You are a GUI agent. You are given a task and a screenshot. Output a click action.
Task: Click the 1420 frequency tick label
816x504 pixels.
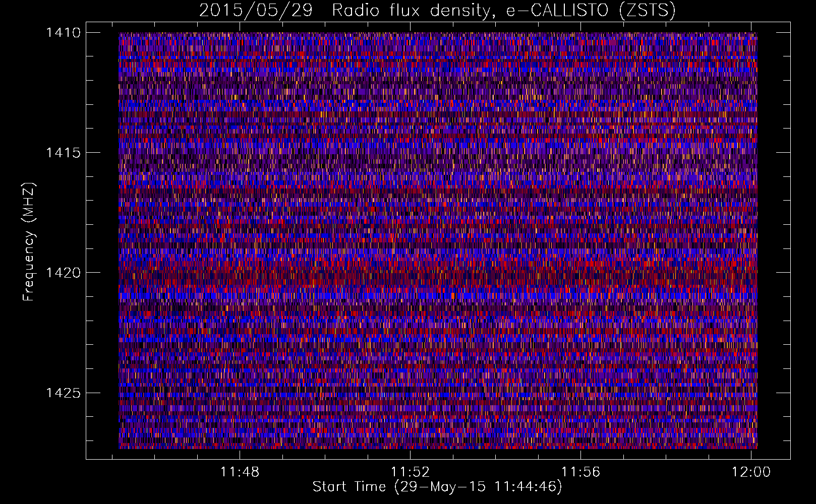63,273
